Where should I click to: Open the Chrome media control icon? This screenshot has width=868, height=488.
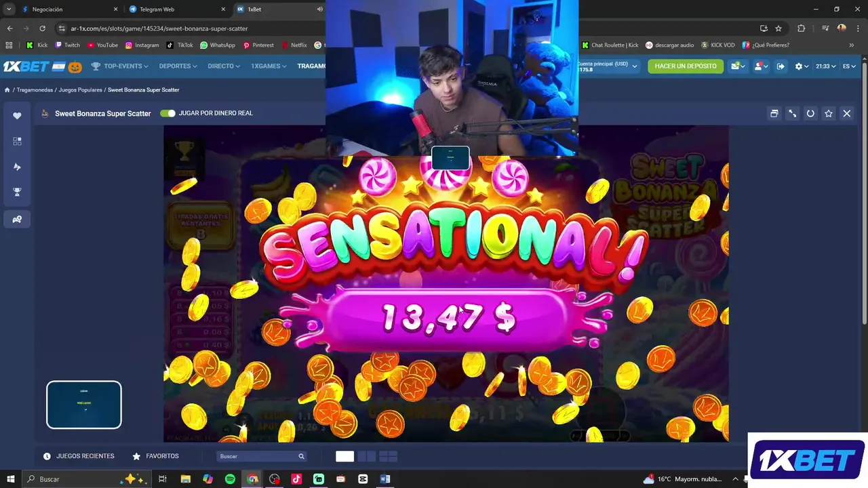click(x=825, y=28)
